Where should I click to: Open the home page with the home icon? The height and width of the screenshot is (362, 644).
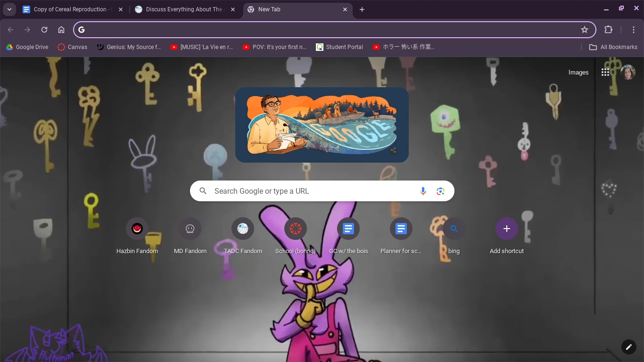click(61, 29)
